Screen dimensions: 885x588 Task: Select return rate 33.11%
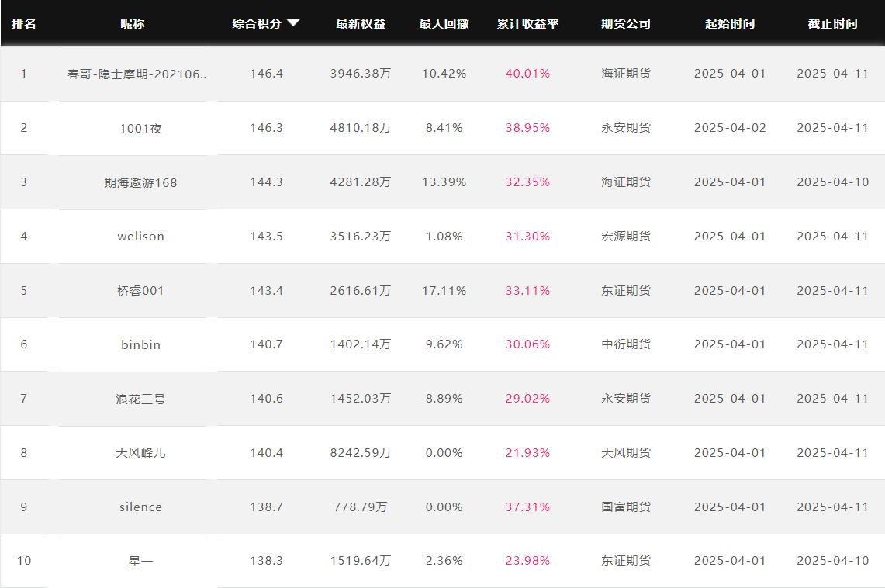click(x=527, y=291)
